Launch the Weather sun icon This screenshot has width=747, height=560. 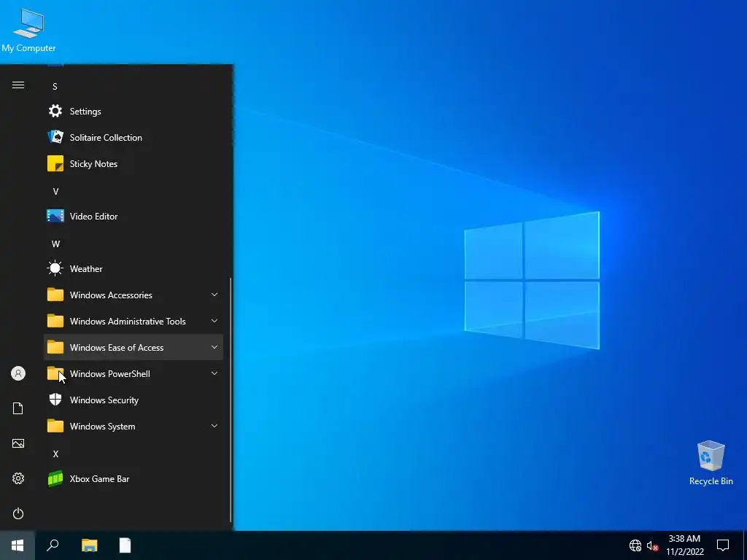coord(55,268)
